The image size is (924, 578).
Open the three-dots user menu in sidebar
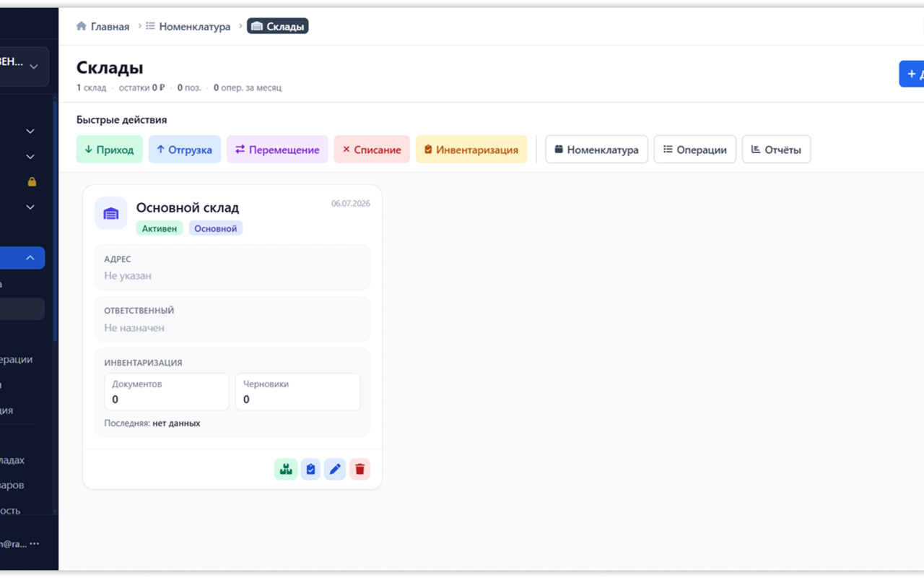(35, 543)
